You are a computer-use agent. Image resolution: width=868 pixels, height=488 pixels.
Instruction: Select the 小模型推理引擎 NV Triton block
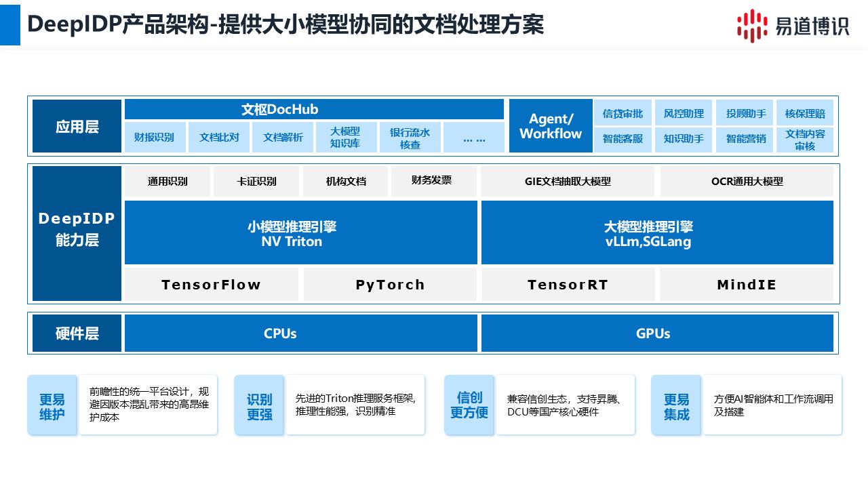pyautogui.click(x=300, y=232)
